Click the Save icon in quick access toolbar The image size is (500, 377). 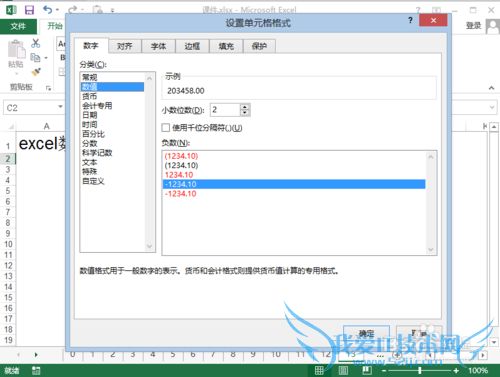click(x=29, y=10)
